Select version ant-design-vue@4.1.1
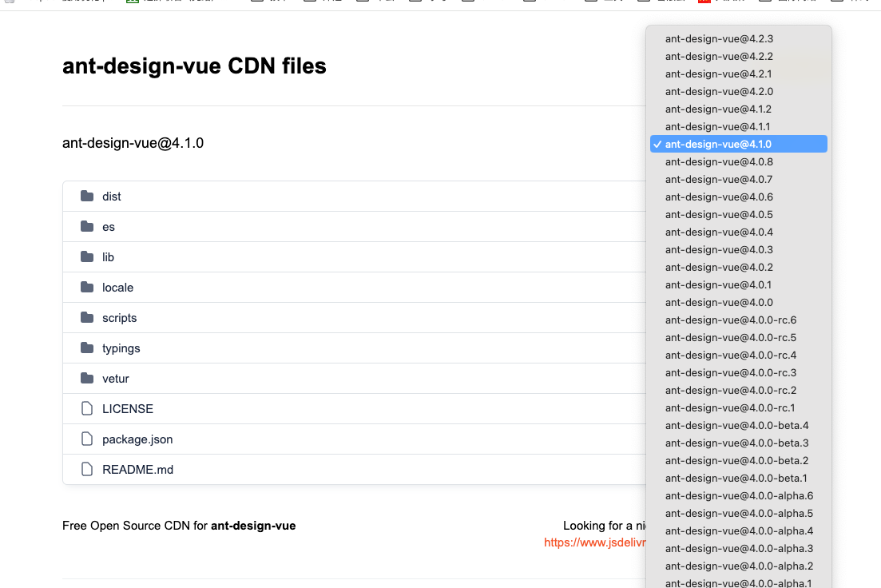 pyautogui.click(x=738, y=126)
